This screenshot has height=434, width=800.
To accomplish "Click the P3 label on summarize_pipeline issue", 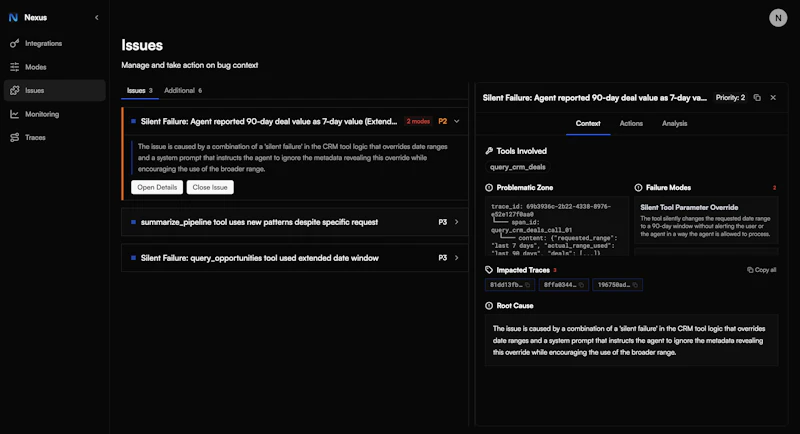I will [x=442, y=222].
